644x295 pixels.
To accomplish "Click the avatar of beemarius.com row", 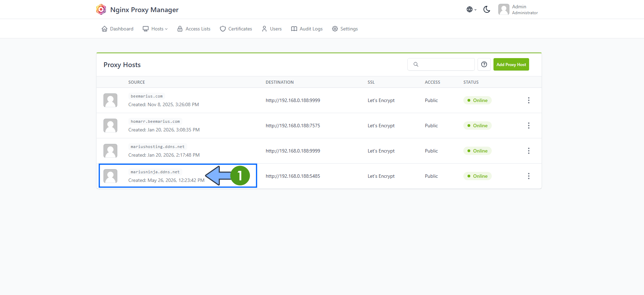I will pyautogui.click(x=110, y=100).
